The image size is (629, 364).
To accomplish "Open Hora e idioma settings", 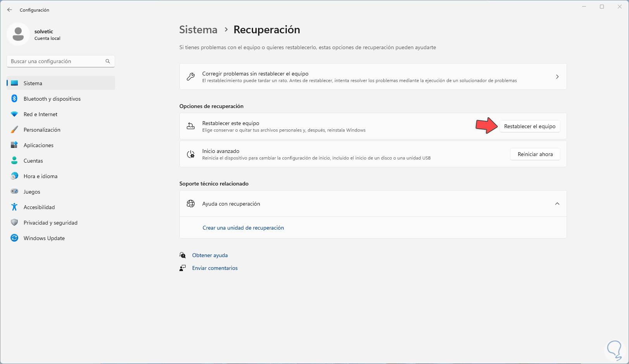I will coord(40,176).
